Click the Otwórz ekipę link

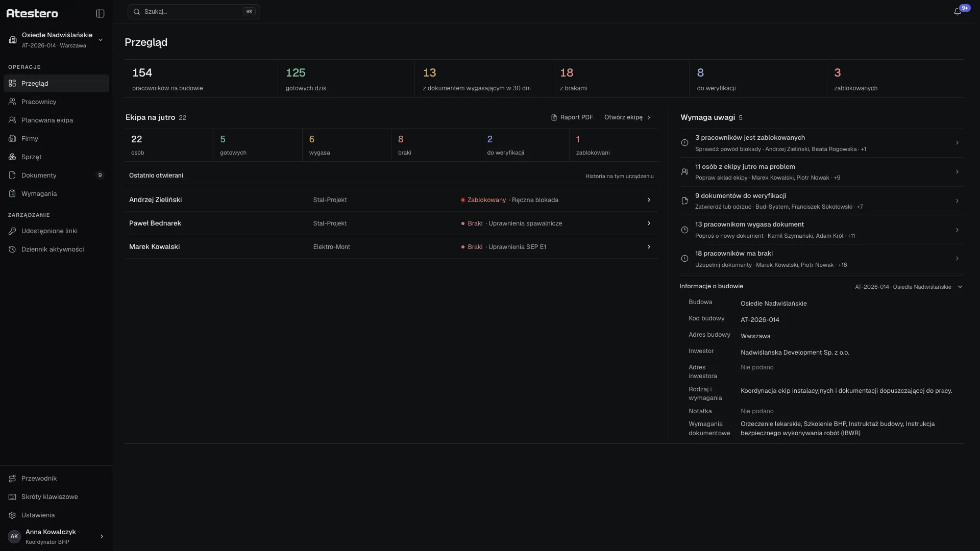point(628,117)
